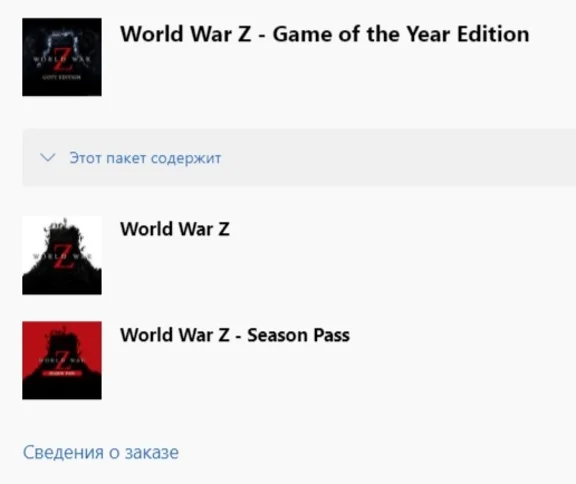Screen dimensions: 576x484
Task: Click the chevron arrow beside Этот пакет содержит
Action: click(x=48, y=158)
